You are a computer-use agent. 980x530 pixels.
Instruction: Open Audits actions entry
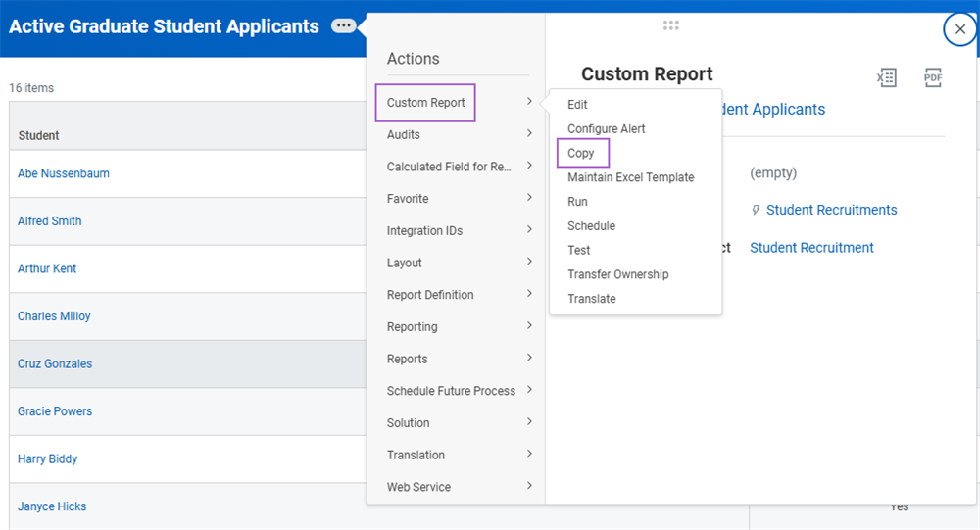[x=403, y=134]
